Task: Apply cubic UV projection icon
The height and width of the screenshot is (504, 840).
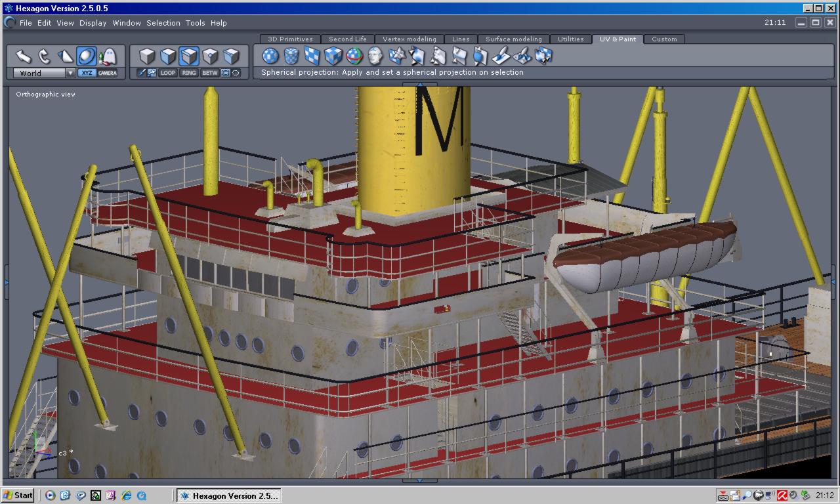Action: pos(333,56)
